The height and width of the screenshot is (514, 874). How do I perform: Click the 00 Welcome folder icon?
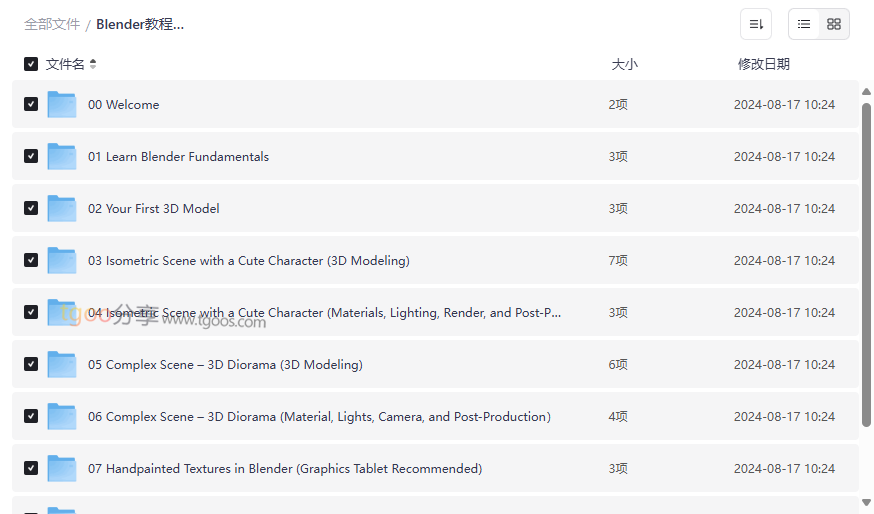[62, 104]
